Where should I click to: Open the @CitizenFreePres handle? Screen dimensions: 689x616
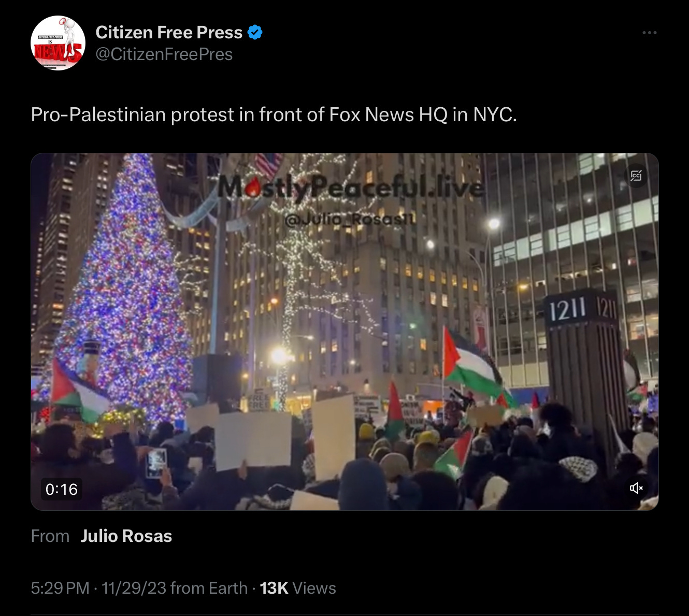click(x=164, y=54)
